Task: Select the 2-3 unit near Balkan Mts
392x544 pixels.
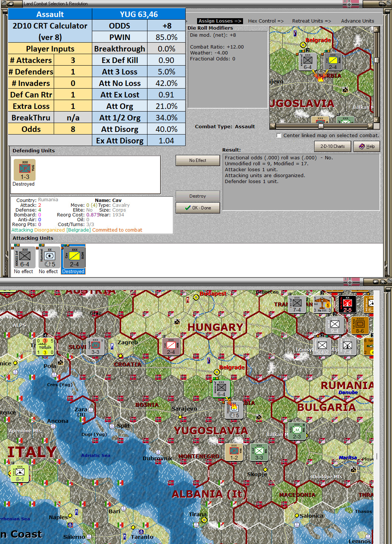Action: 296,431
